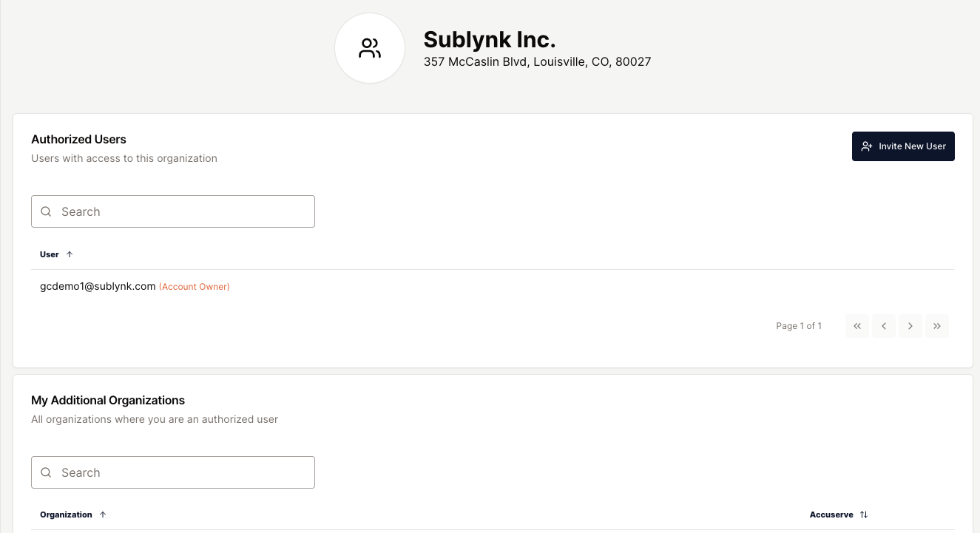The width and height of the screenshot is (980, 533).
Task: Go to previous page of users
Action: coord(884,326)
